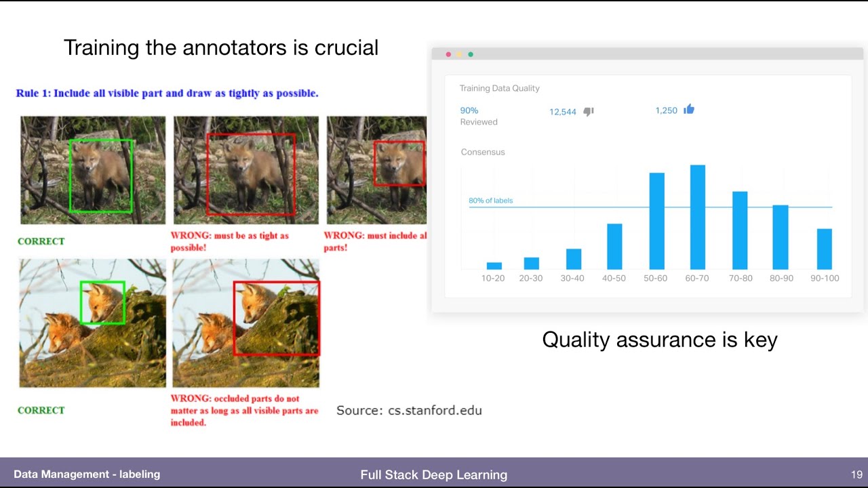Click 'WRONG: occluded parts do not matter' caption
The height and width of the screenshot is (488, 868).
[245, 410]
